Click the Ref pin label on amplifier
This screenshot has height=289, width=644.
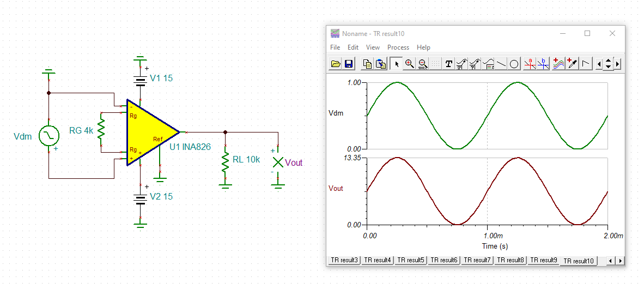[x=157, y=139]
